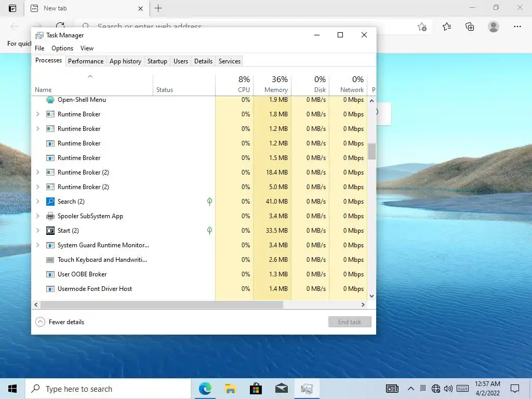Screen dimensions: 532x399
Task: Open the Mail app on taskbar
Action: point(281,389)
